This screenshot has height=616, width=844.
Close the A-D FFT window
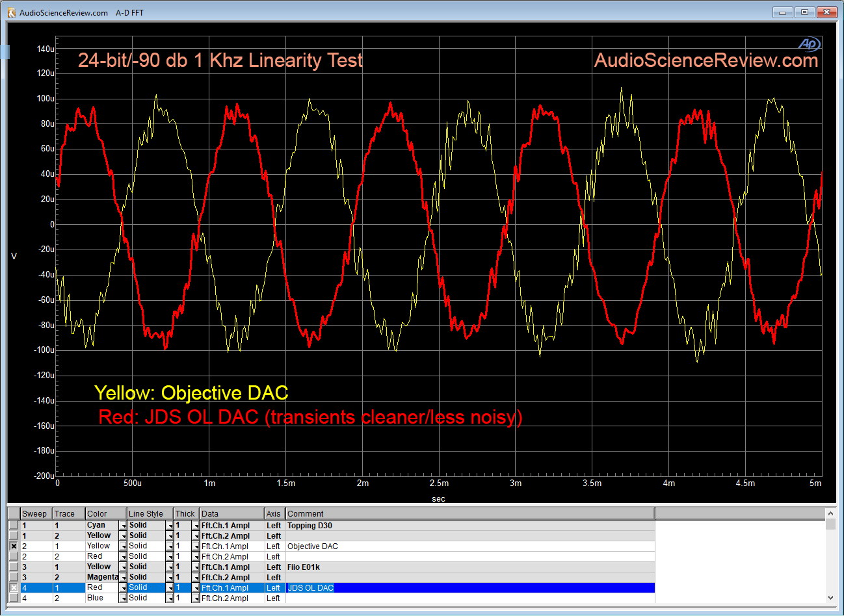click(826, 12)
